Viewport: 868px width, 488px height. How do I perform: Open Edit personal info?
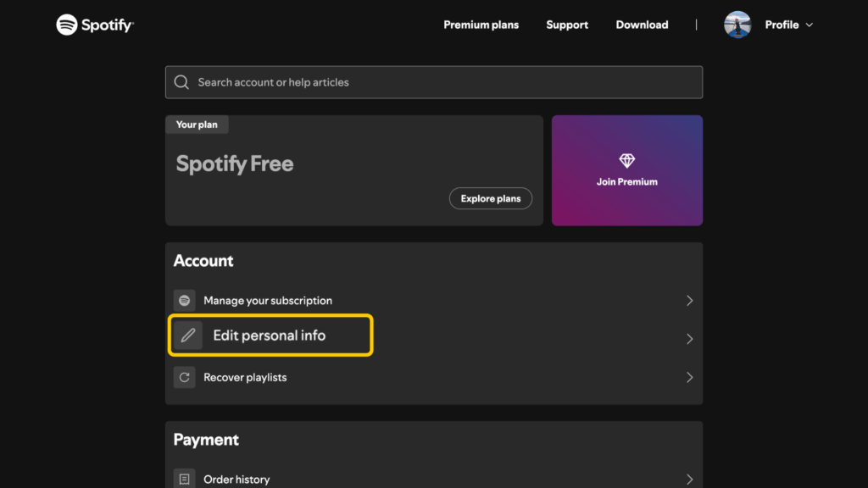[433, 335]
